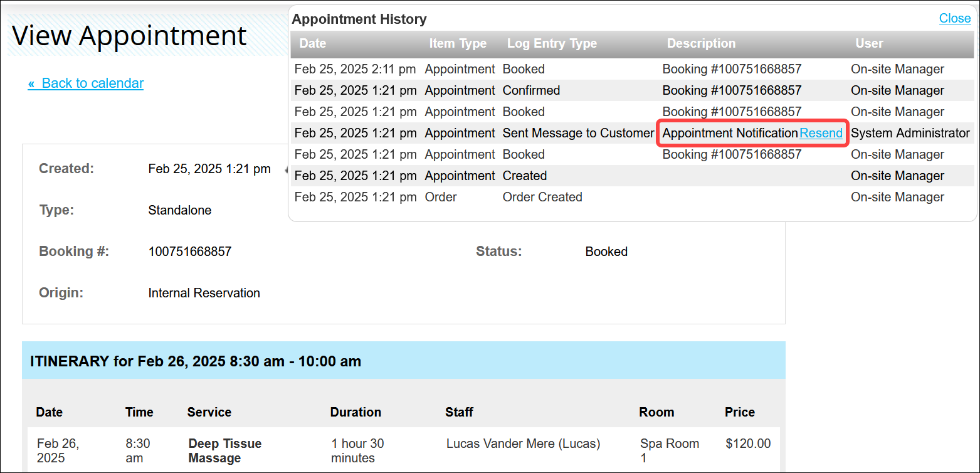Click the Date column header in Appointment History
The height and width of the screenshot is (473, 980).
tap(312, 43)
